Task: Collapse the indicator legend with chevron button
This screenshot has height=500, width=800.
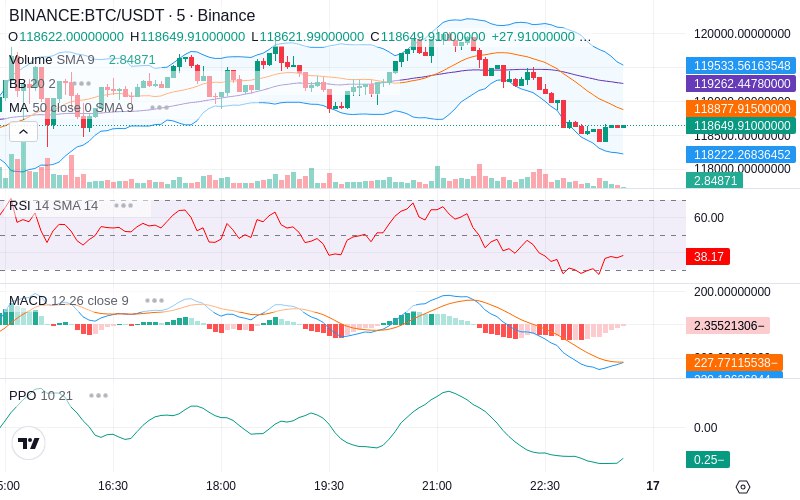Action: click(23, 132)
